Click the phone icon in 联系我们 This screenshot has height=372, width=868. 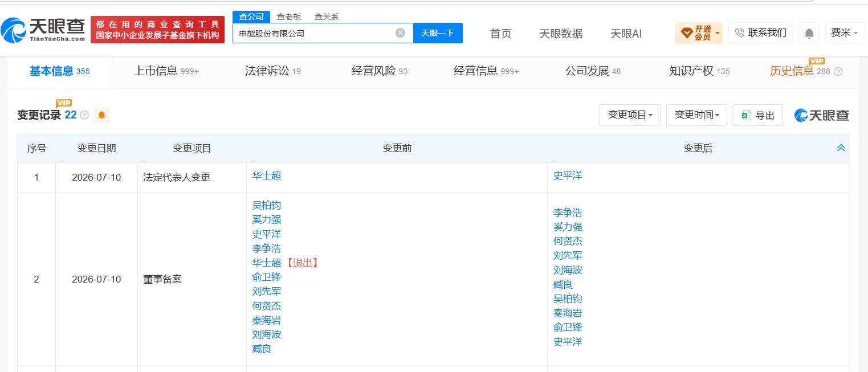[x=740, y=33]
